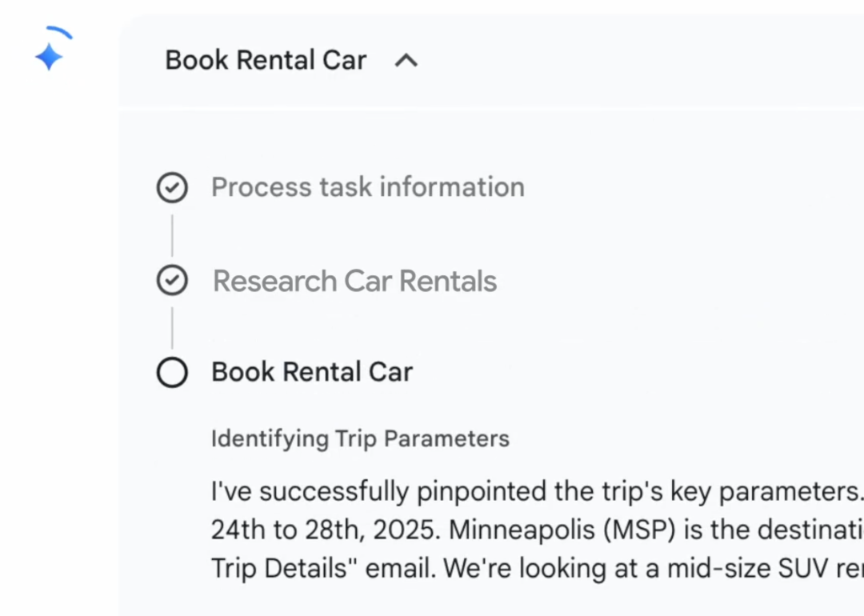Open the Process task information step

tap(367, 187)
